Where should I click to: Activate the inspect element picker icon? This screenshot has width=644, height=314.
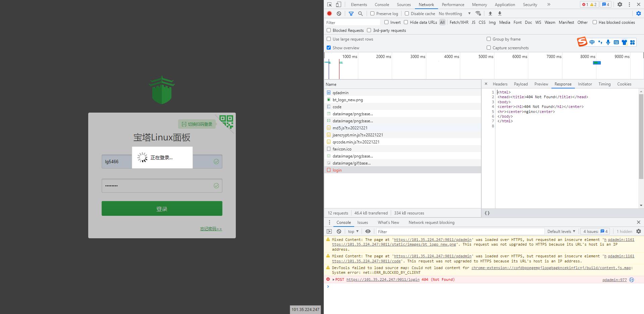(x=329, y=5)
